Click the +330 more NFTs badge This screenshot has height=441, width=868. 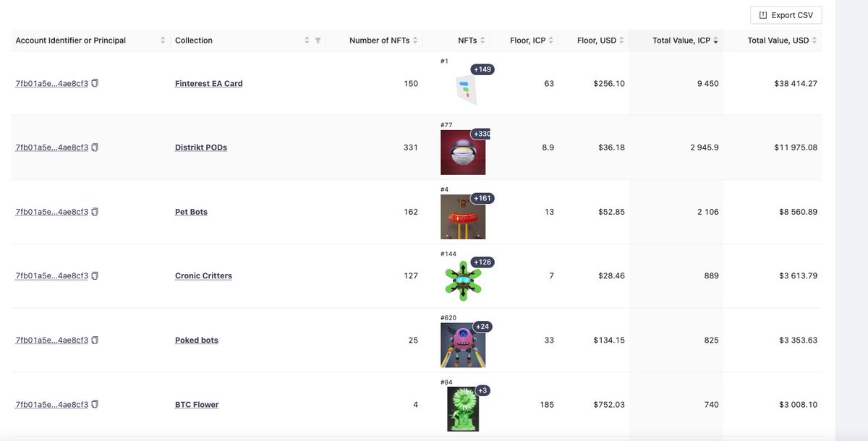(481, 134)
